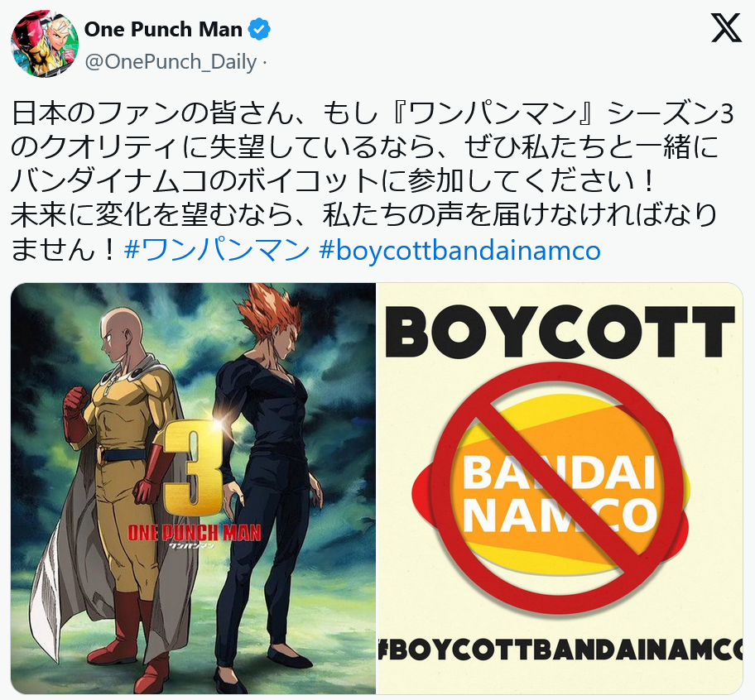Open the Boycott Bandai Namco image
Viewport: 755px width, 700px height.
click(x=560, y=488)
